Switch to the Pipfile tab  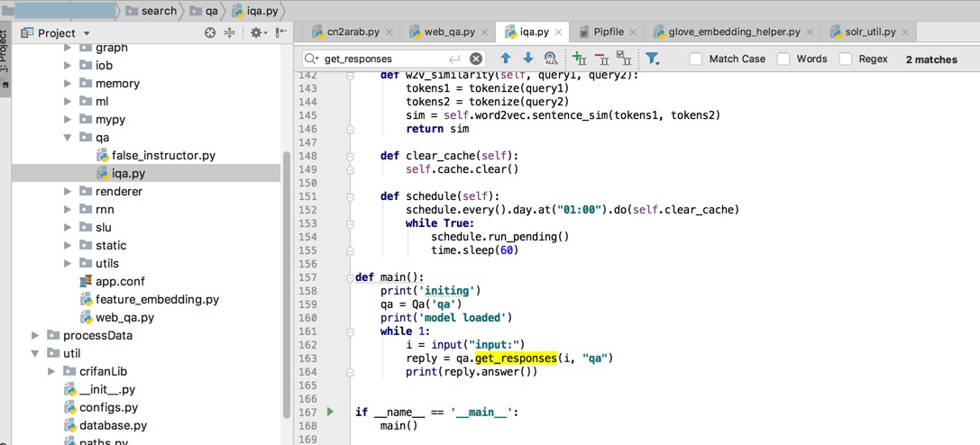pos(607,32)
